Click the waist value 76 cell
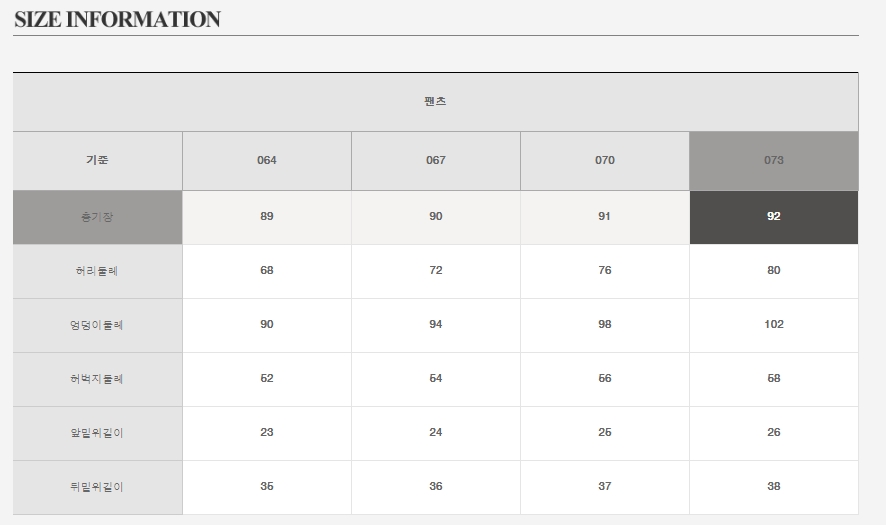Image resolution: width=886 pixels, height=525 pixels. [x=605, y=271]
